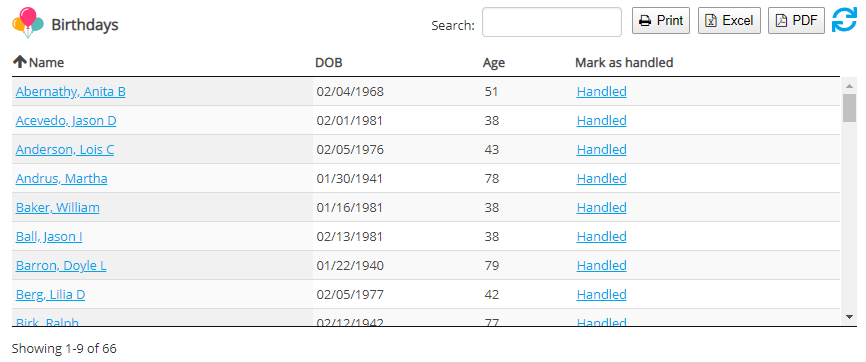
Task: Mark Baker, William as Handled
Action: (x=601, y=207)
